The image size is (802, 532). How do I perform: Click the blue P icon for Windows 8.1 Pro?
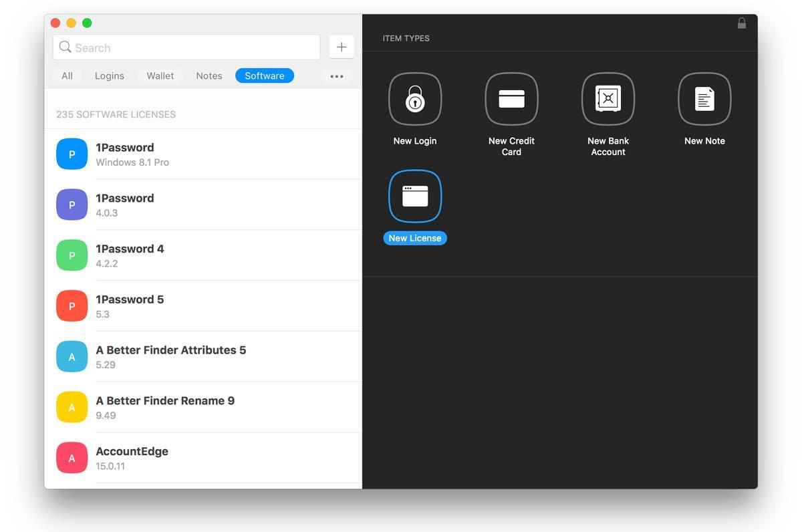click(x=72, y=154)
